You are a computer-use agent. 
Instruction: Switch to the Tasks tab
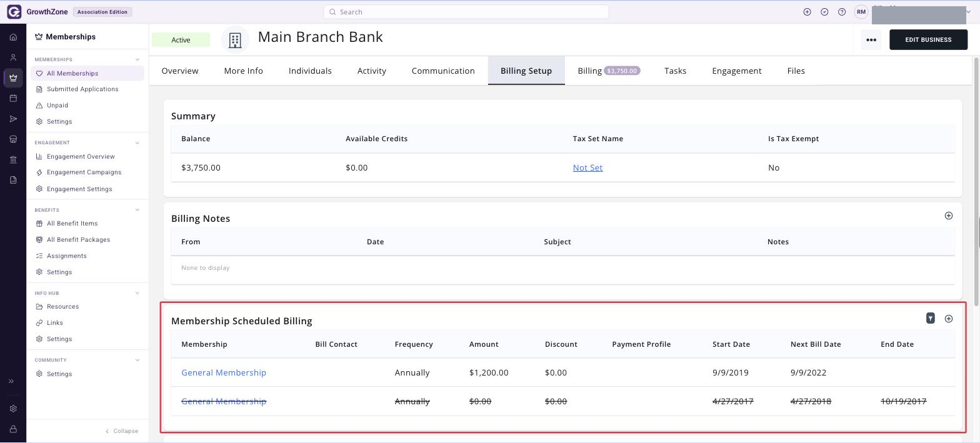(676, 71)
